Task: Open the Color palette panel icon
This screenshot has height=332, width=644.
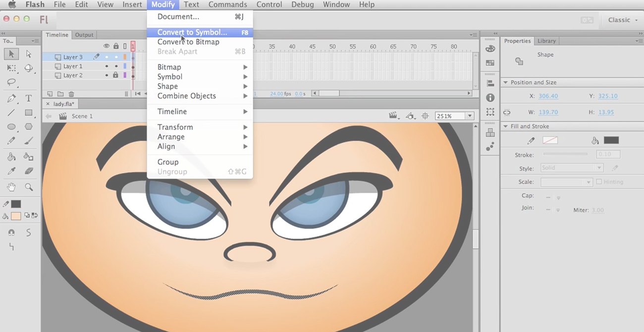Action: pos(490,48)
